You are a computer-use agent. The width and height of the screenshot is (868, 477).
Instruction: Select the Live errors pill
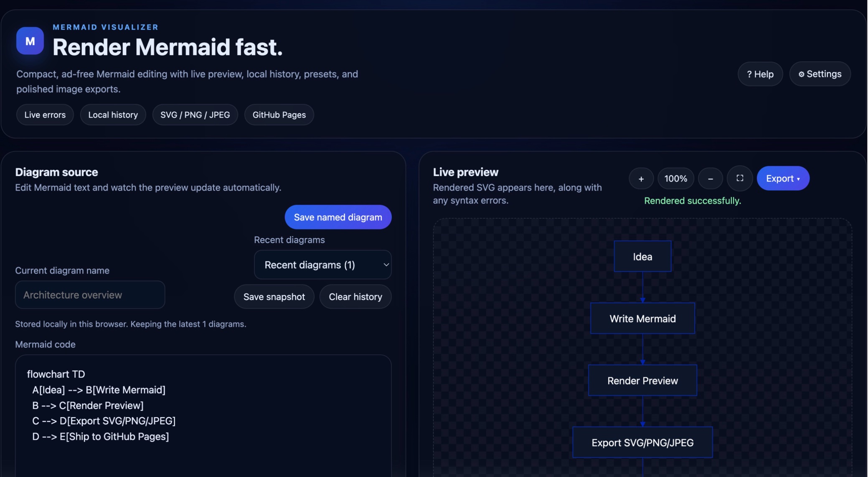(x=45, y=115)
